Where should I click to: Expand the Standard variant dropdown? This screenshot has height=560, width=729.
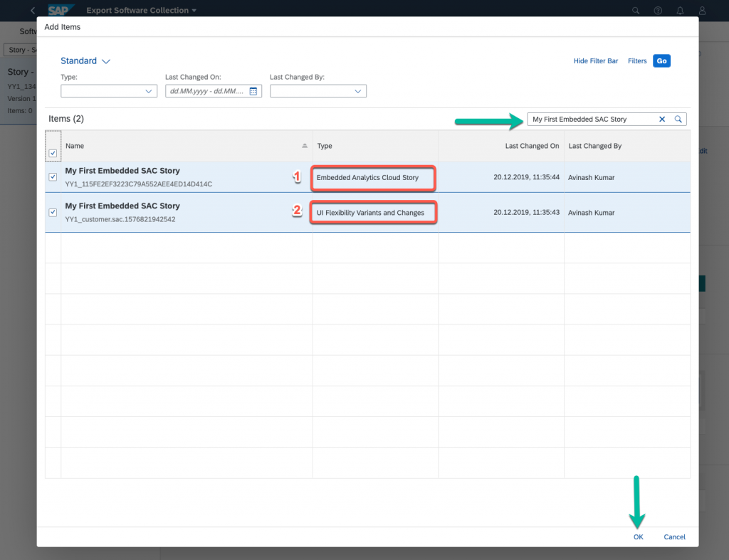pos(106,61)
